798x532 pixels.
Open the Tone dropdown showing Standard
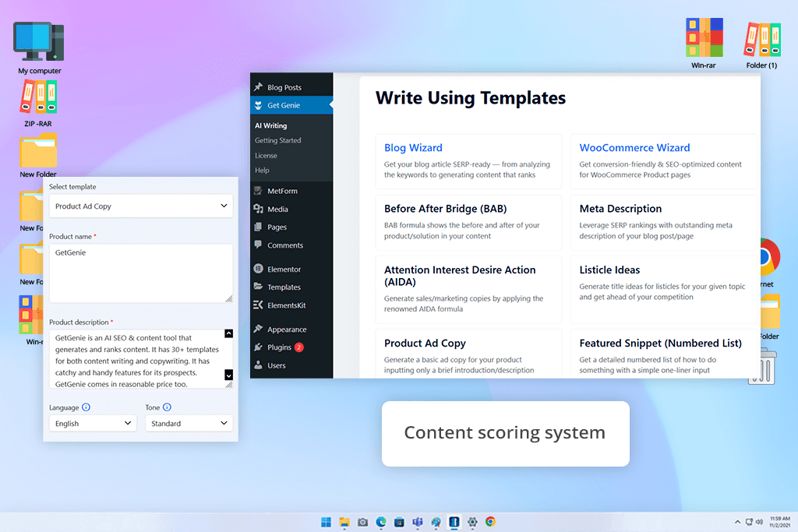(189, 423)
